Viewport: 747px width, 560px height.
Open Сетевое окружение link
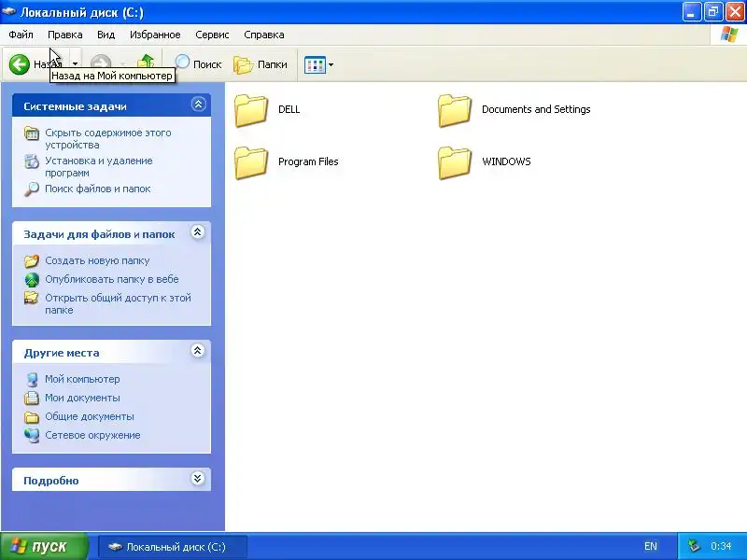coord(92,435)
